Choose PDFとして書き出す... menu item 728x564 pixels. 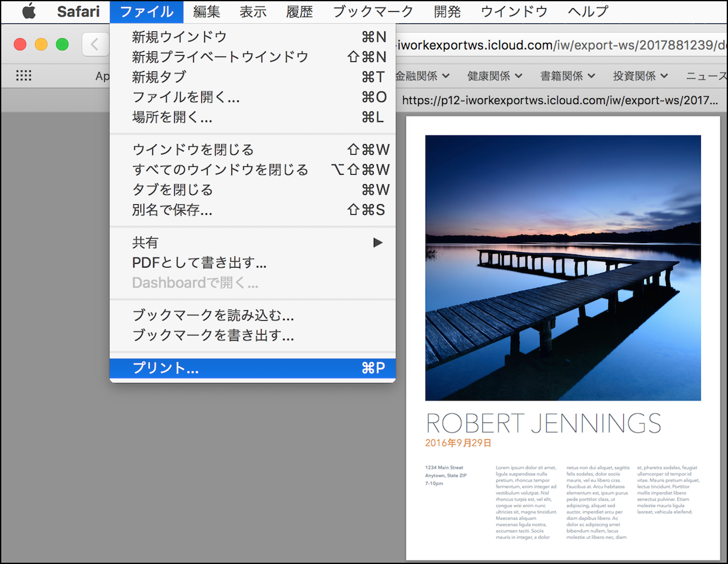(x=199, y=263)
